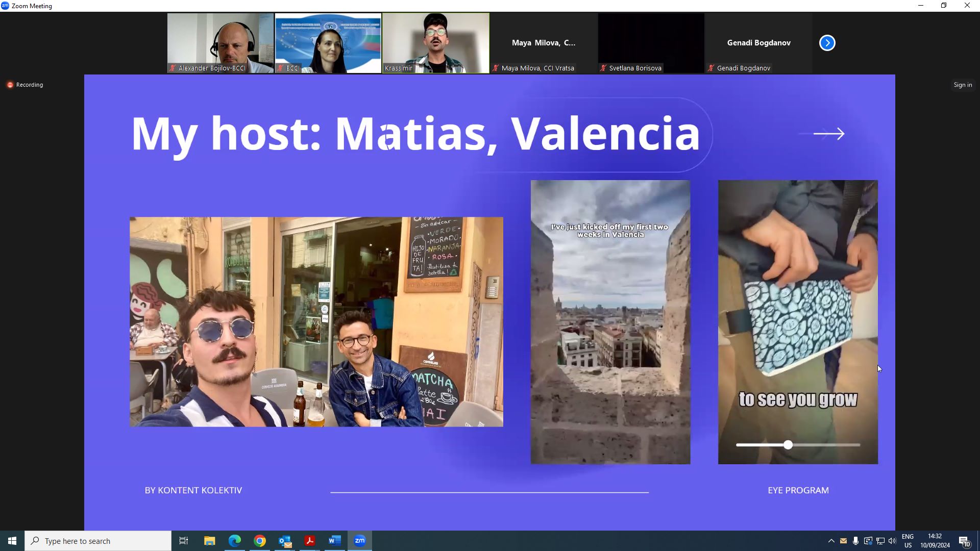Select Alexander Bojilov-BCCI video tile

pos(220,43)
